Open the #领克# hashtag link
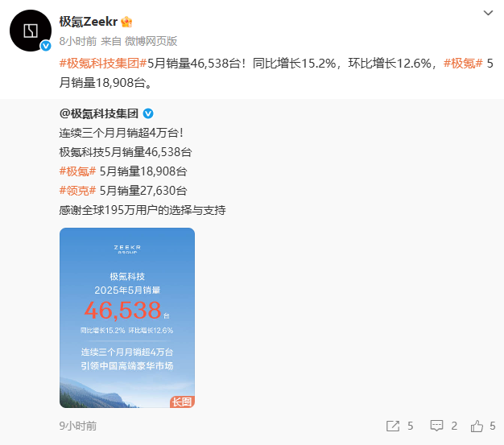Screen dimensions: 504x445 tap(77, 191)
